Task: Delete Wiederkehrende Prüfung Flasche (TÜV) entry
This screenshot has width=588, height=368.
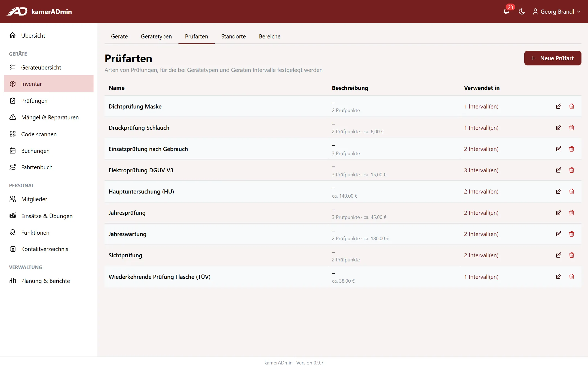Action: pyautogui.click(x=572, y=276)
